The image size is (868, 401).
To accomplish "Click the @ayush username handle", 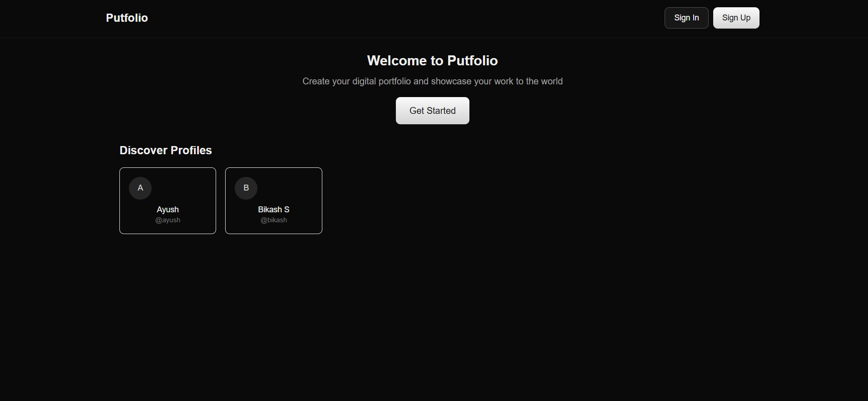I will (168, 220).
